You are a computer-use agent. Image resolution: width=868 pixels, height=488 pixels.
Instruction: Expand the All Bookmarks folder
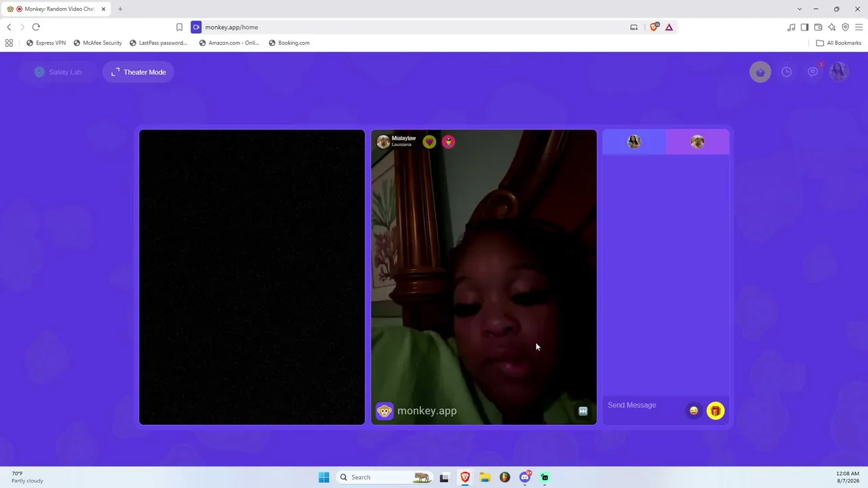(839, 43)
